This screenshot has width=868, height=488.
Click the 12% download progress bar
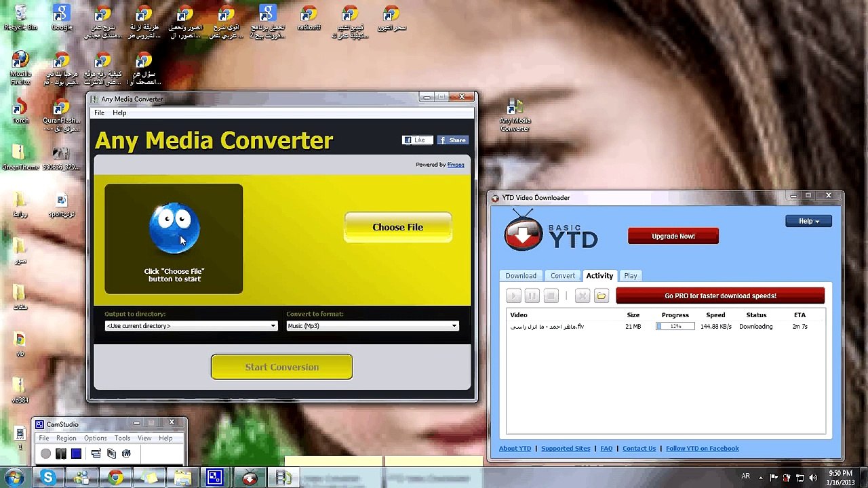(x=675, y=327)
